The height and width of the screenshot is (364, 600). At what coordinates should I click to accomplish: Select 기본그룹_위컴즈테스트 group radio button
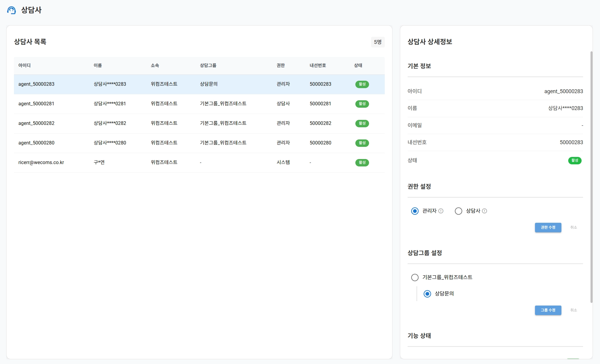coord(415,277)
